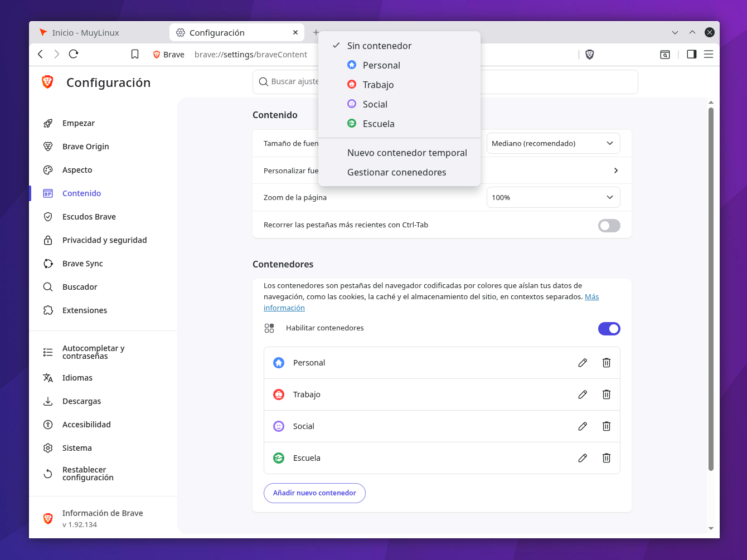Open Gestionar conenedores menu entry
Image resolution: width=747 pixels, height=560 pixels.
[399, 172]
